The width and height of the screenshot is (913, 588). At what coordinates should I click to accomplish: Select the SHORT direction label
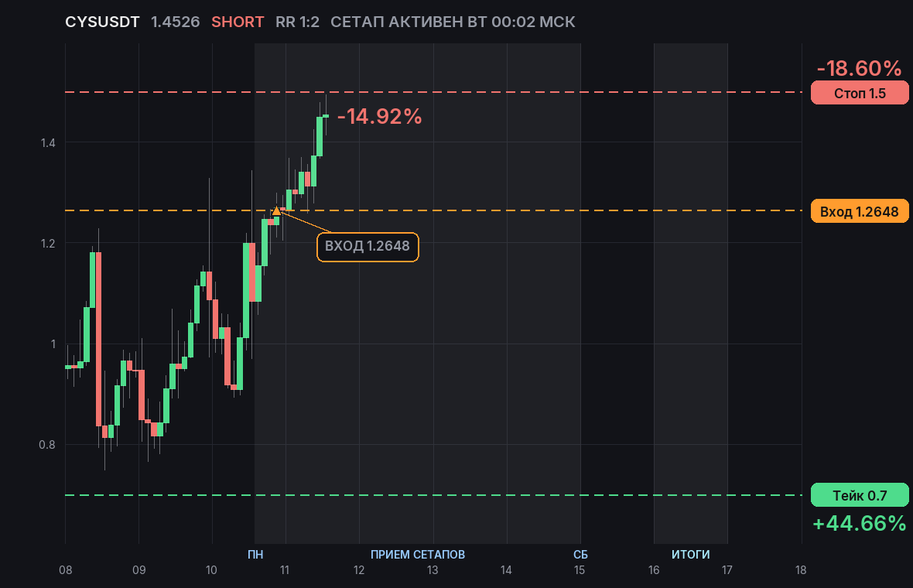pos(238,22)
